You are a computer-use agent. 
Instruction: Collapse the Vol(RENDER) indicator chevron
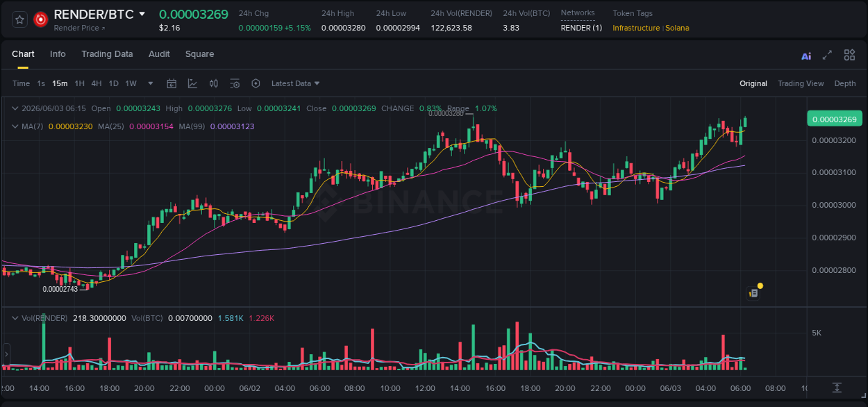point(15,318)
